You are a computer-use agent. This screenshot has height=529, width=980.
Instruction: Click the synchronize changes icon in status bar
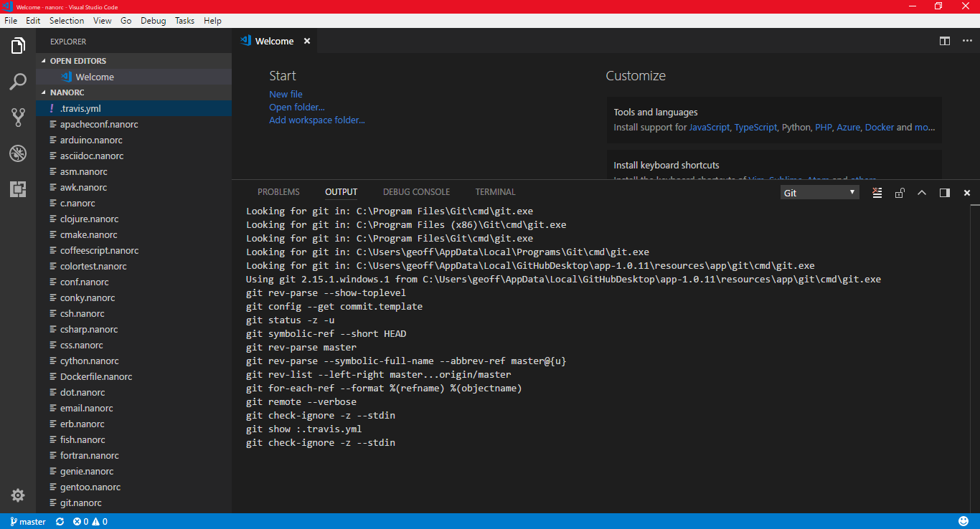point(60,522)
